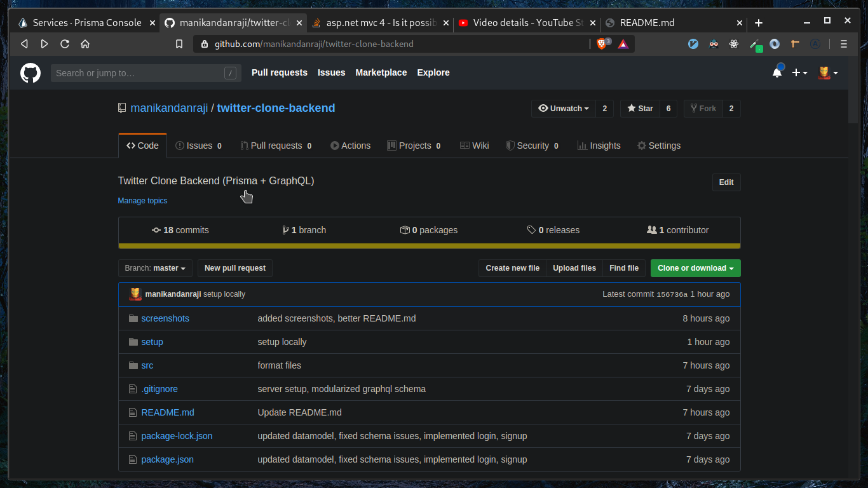The width and height of the screenshot is (868, 488).
Task: Open Pull requests in top navigation
Action: pyautogui.click(x=280, y=72)
